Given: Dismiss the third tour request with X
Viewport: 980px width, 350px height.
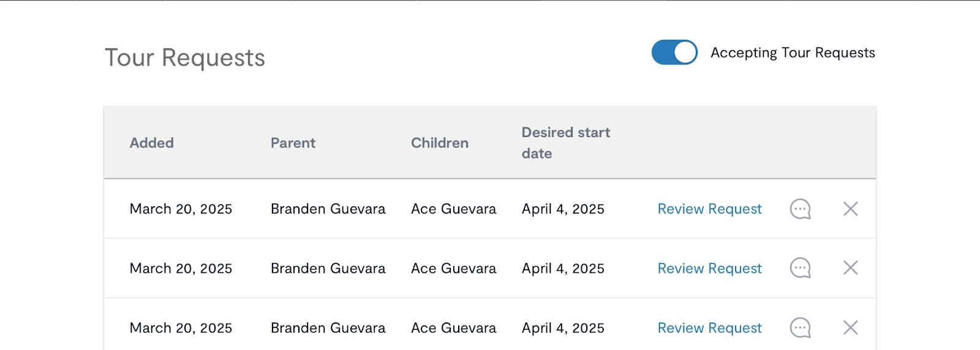Looking at the screenshot, I should tap(850, 327).
